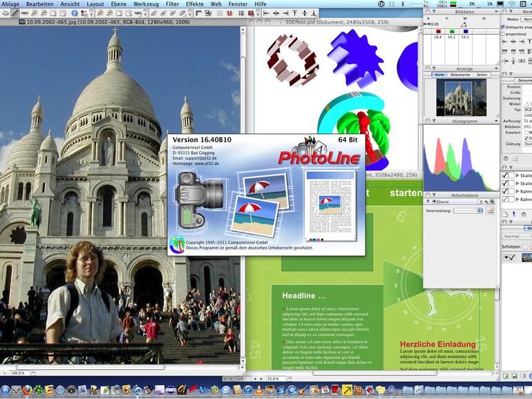Click the navigator thumbnail of the basilica
This screenshot has height=399, width=532.
[x=461, y=97]
